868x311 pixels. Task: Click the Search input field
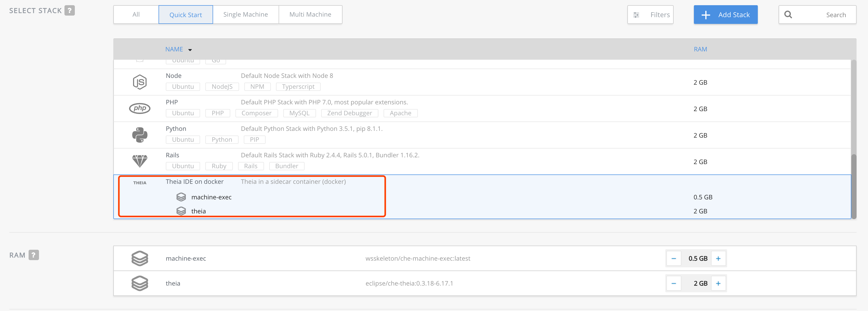(829, 15)
